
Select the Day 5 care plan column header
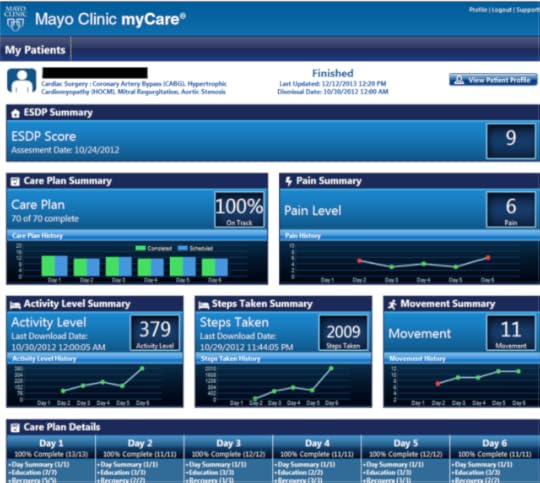tap(405, 448)
